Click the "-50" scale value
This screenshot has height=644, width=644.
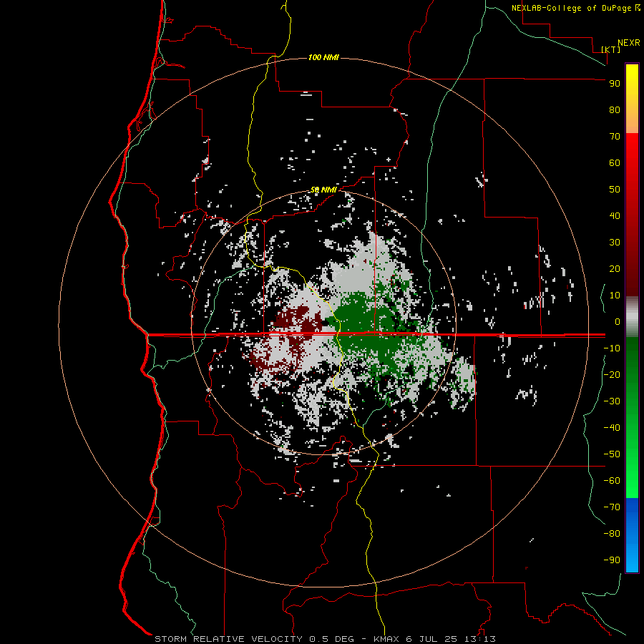(612, 454)
